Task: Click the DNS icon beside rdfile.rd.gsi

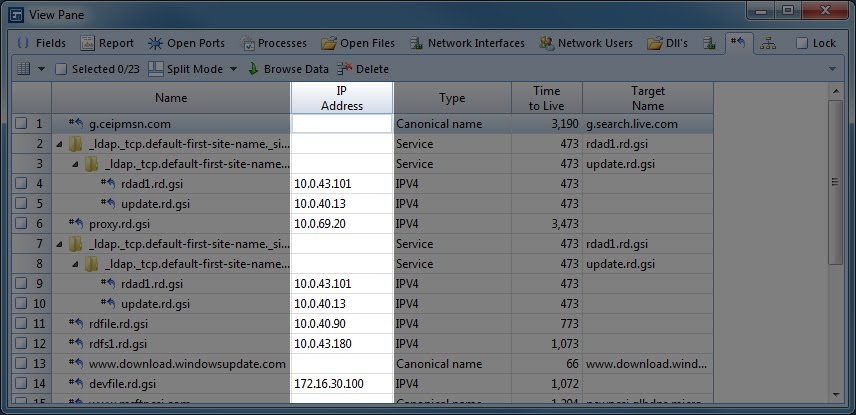Action: (x=76, y=323)
